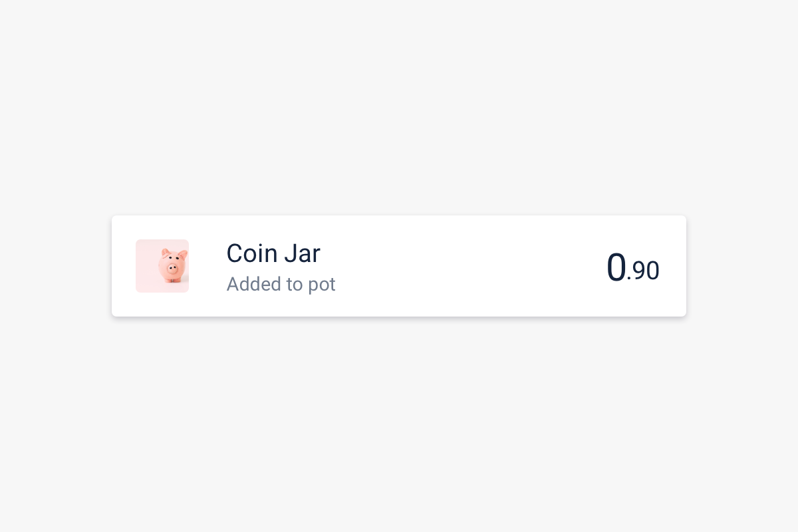
Task: Open the piggy bank pot icon
Action: [162, 266]
